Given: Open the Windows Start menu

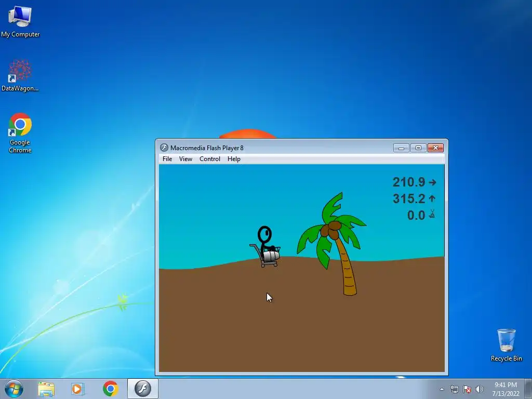Looking at the screenshot, I should coord(14,389).
